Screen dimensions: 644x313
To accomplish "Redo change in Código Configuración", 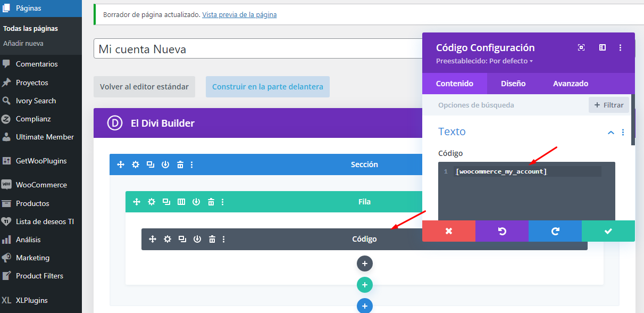I will [x=555, y=231].
